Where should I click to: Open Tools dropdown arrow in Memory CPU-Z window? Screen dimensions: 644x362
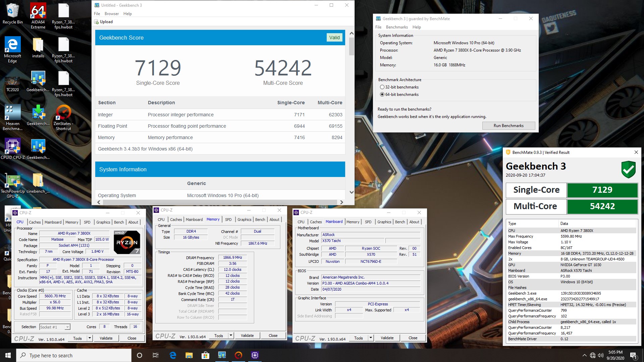pyautogui.click(x=231, y=336)
